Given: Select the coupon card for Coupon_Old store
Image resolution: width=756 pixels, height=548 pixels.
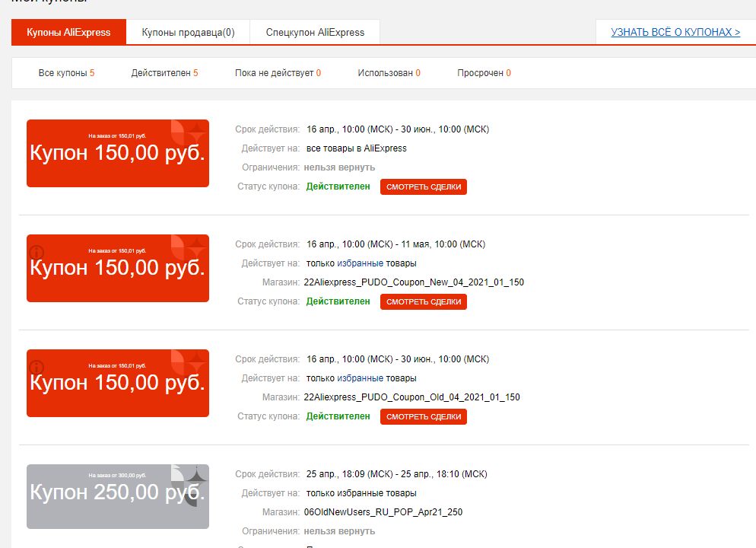Looking at the screenshot, I should click(x=118, y=383).
